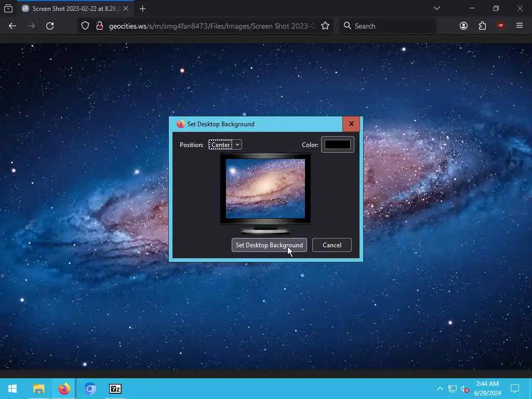Launch 7-Zip from the taskbar
Image resolution: width=532 pixels, height=399 pixels.
[115, 389]
